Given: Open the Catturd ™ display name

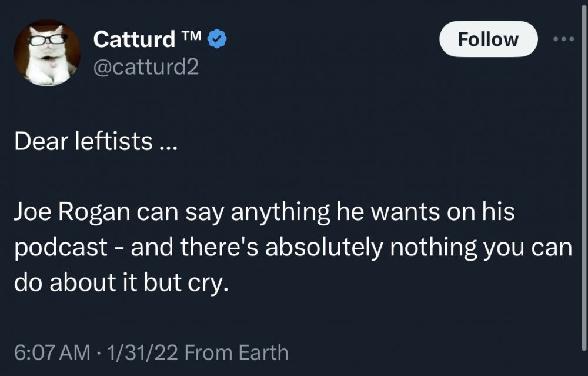Looking at the screenshot, I should pos(135,39).
